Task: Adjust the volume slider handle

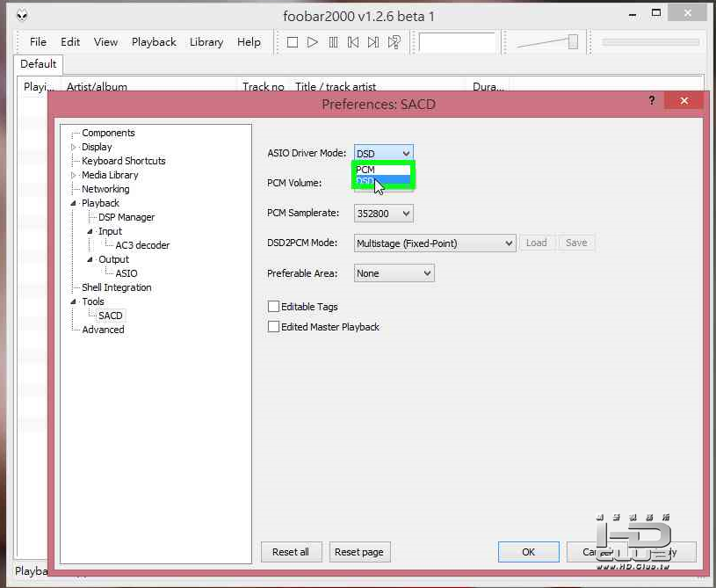Action: [x=573, y=42]
